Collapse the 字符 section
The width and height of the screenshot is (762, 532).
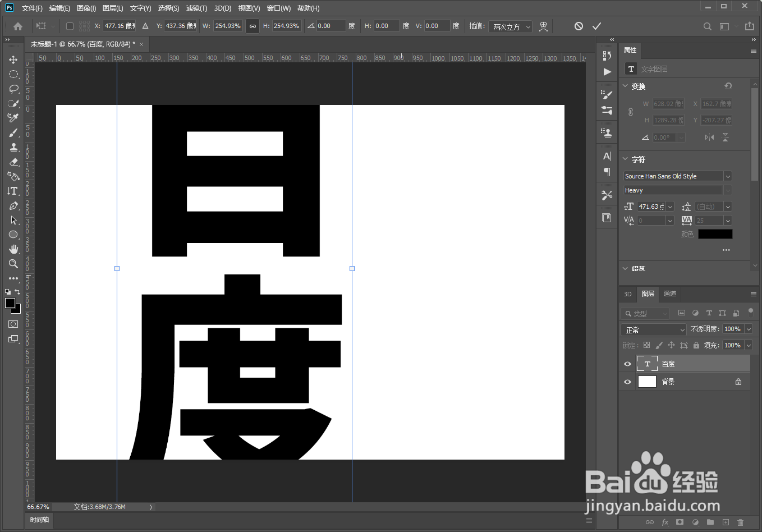coord(626,159)
